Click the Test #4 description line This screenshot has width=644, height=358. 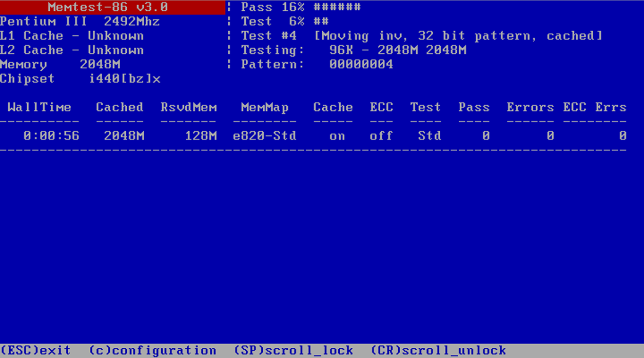coord(421,36)
